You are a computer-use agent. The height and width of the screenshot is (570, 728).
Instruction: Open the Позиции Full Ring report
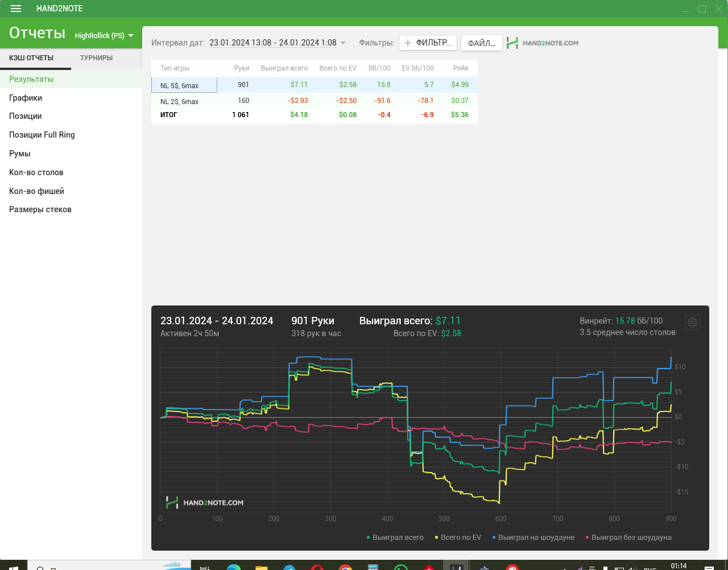coord(71,135)
